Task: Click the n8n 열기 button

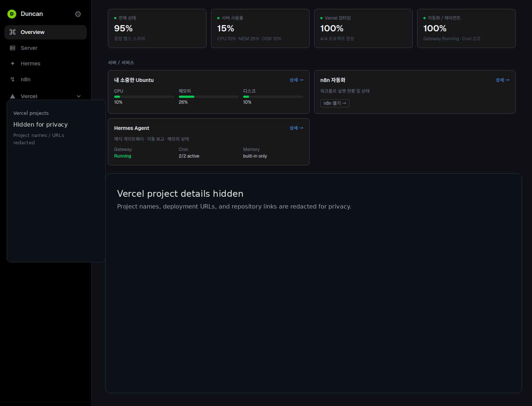Action: (335, 103)
